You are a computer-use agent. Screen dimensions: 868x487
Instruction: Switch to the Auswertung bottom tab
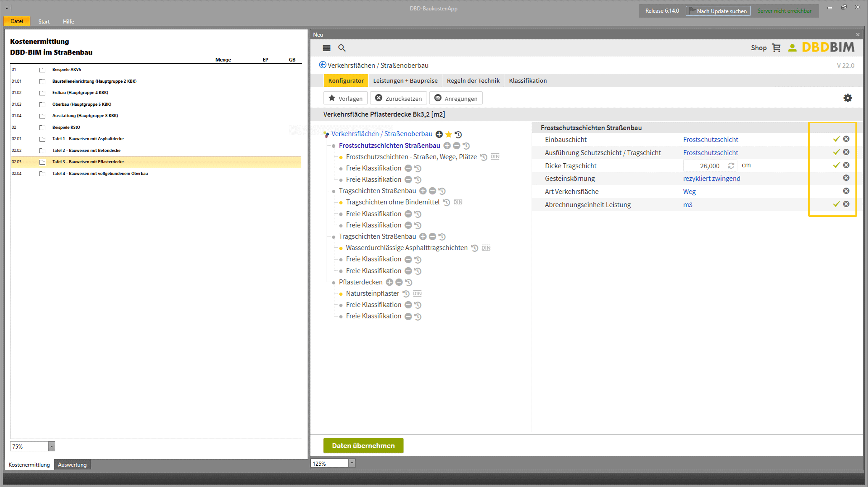pos(72,464)
